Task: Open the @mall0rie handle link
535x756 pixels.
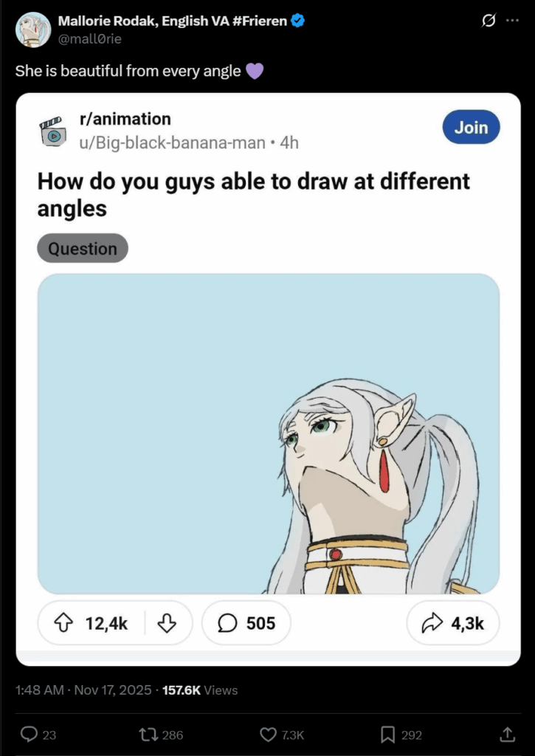Action: [x=89, y=38]
